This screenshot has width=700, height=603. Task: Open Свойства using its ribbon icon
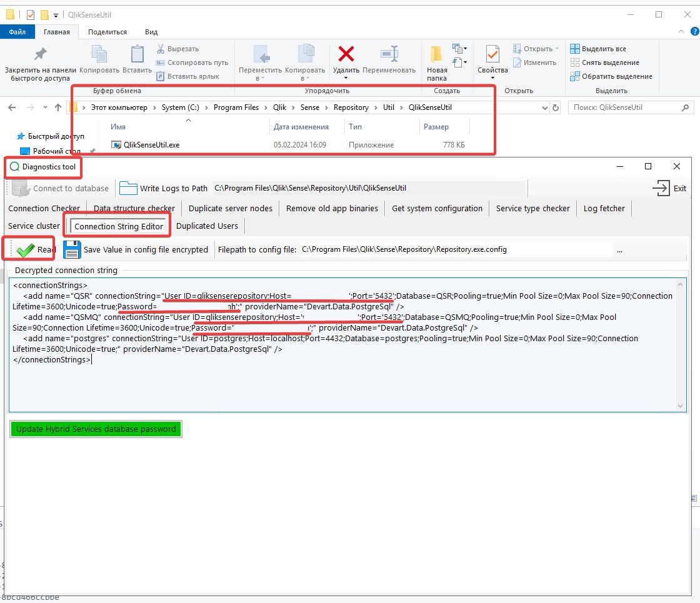[492, 54]
